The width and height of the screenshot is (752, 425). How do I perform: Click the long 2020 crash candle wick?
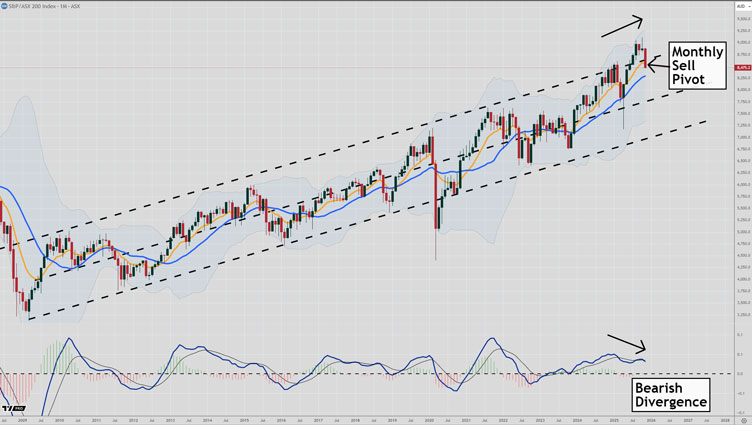pos(434,245)
